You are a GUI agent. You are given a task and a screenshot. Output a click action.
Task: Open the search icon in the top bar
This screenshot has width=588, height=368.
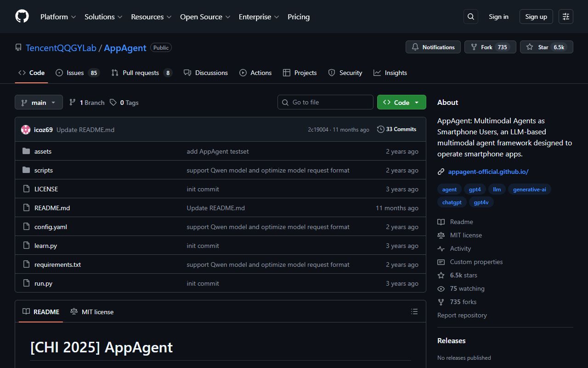(470, 16)
